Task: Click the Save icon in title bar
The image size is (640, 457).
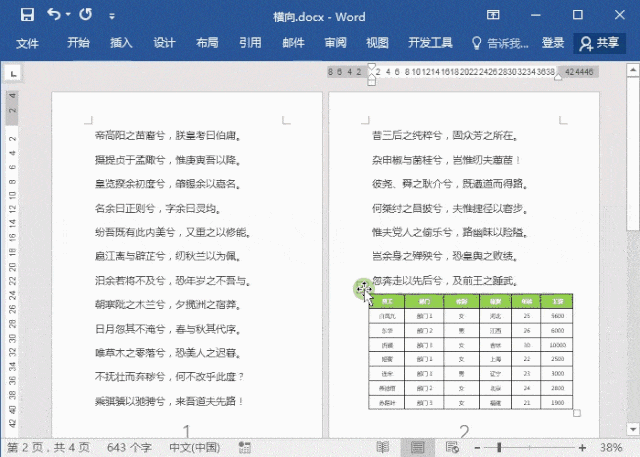Action: 27,15
